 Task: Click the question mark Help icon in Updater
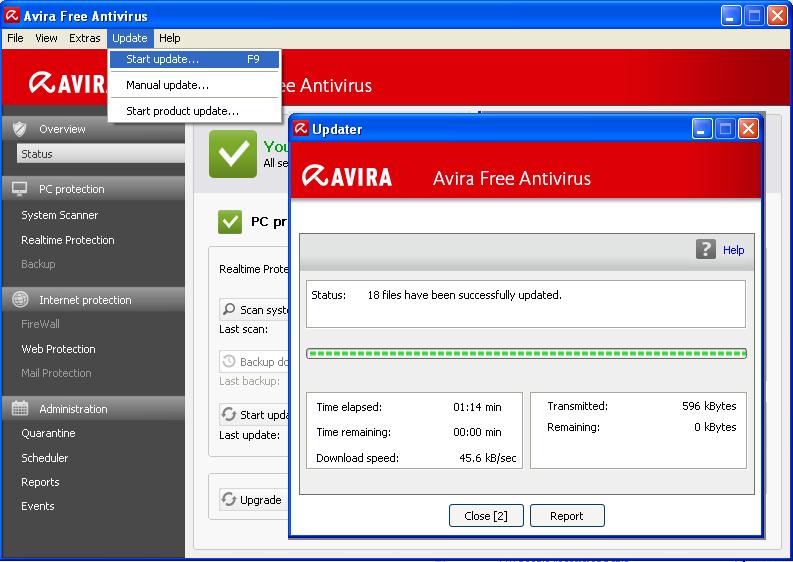pyautogui.click(x=706, y=249)
